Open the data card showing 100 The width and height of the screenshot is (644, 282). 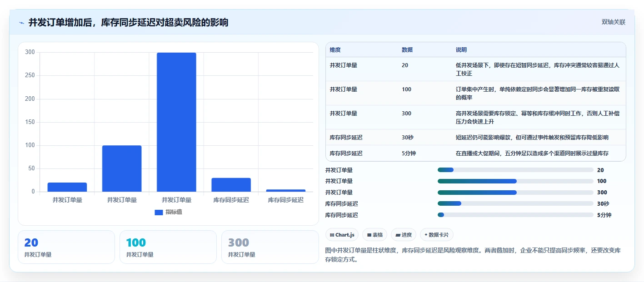click(x=168, y=247)
